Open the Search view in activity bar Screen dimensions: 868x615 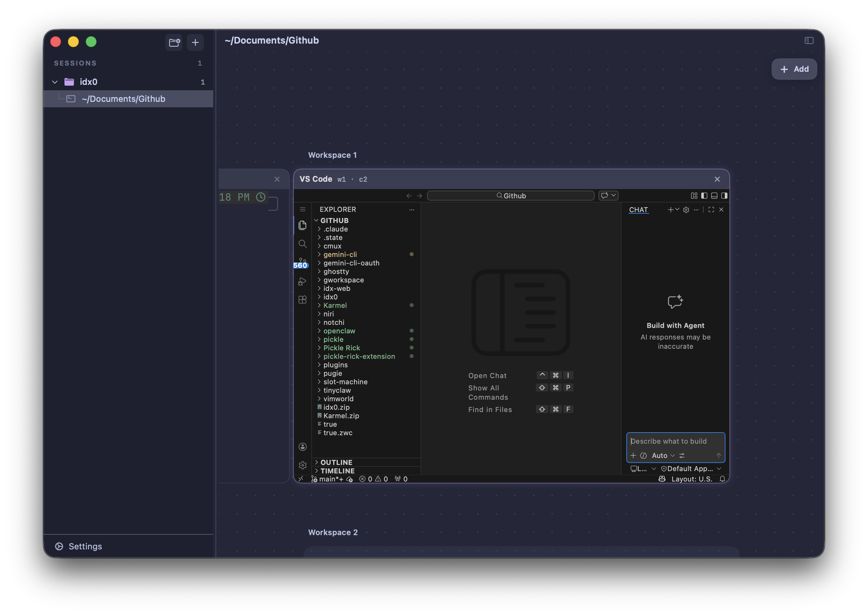click(x=303, y=244)
